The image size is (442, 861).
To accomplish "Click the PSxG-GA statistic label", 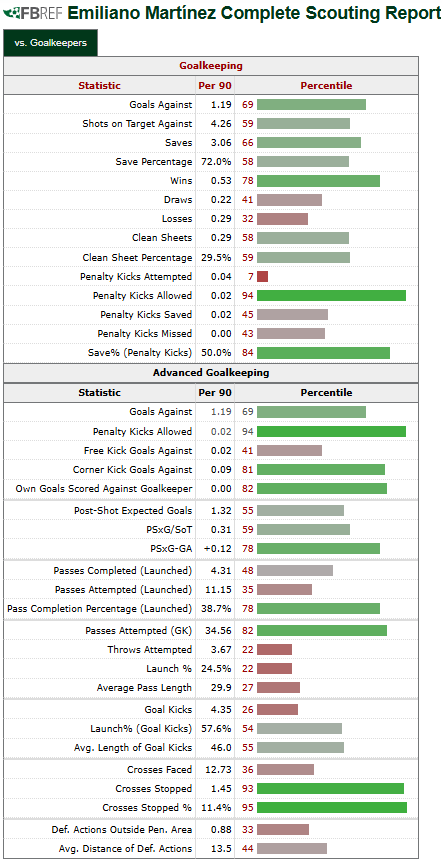I will pos(171,549).
